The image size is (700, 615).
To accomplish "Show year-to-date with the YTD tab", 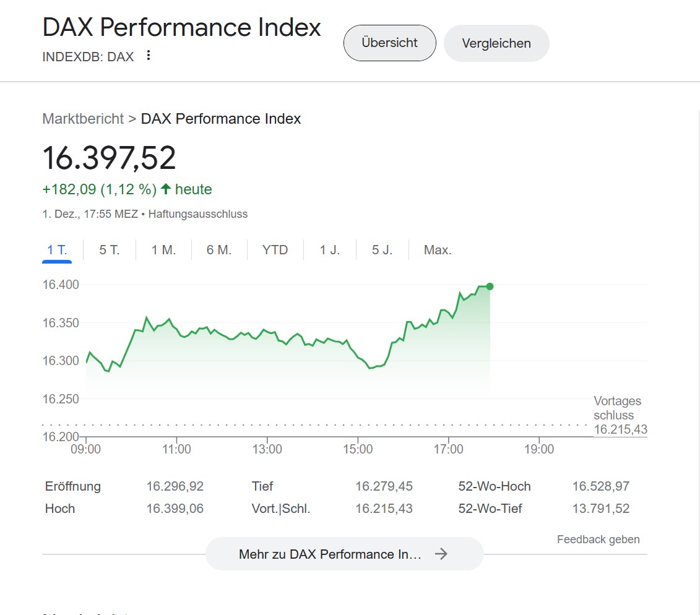I will tap(275, 250).
